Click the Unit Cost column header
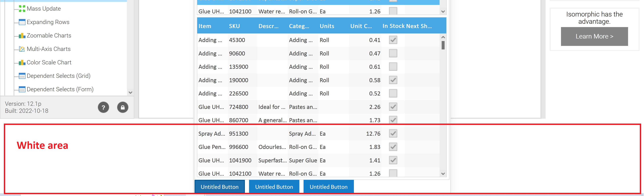Viewport: 644px width, 196px height. [361, 26]
